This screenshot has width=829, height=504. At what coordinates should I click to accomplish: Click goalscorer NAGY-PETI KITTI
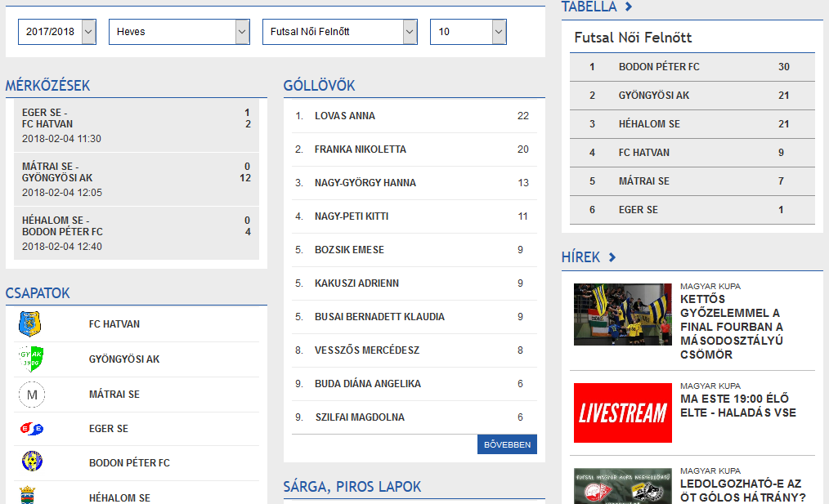[352, 216]
